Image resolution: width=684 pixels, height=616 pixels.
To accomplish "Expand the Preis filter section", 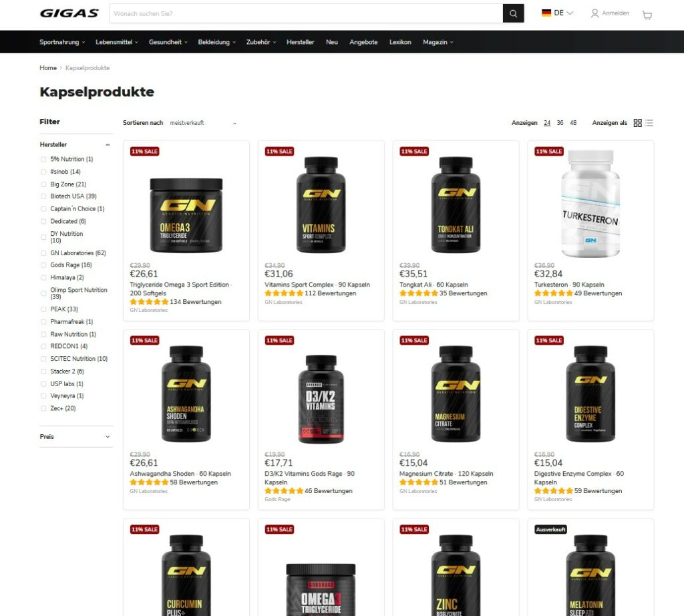I will (76, 437).
